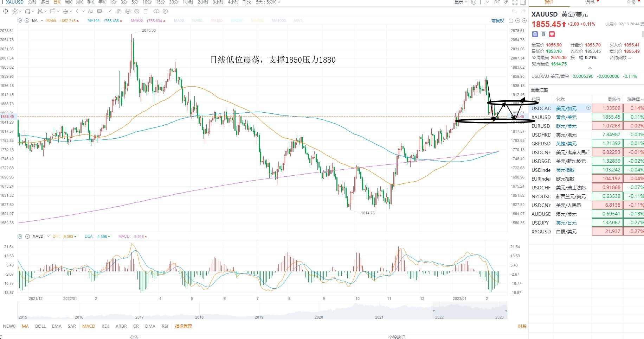Click the heart favorite icon for XAUUSD
Screen dimensions: 644x339
(552, 34)
